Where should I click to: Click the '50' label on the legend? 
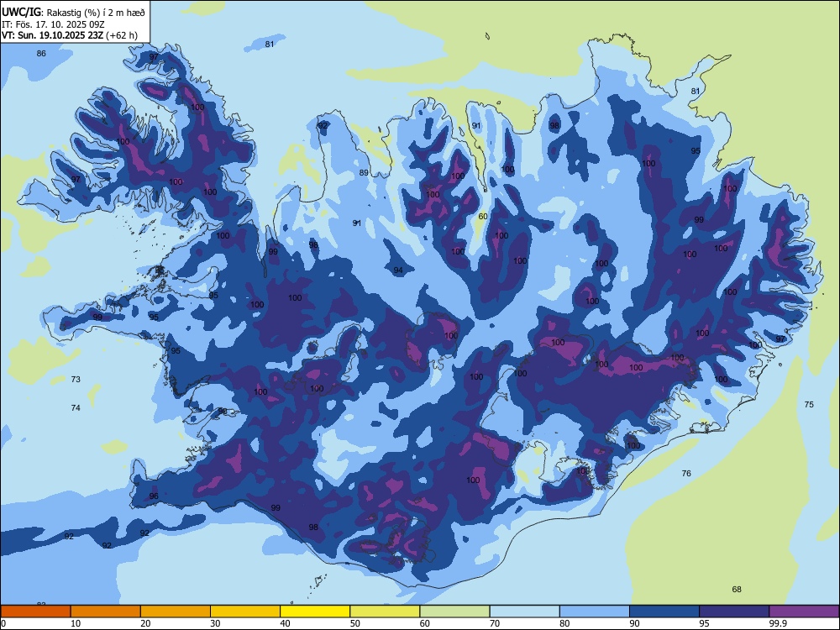[355, 623]
